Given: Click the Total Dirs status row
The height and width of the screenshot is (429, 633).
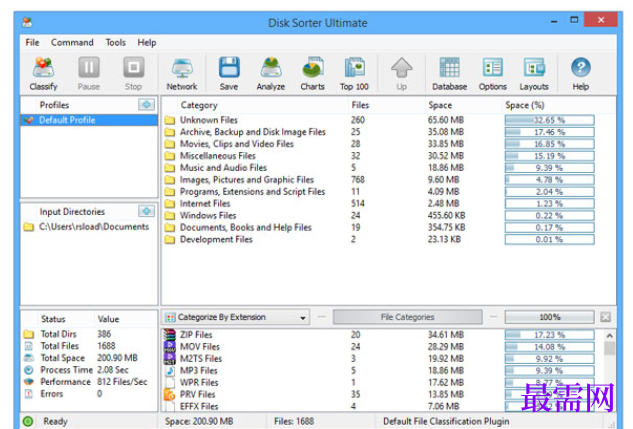Looking at the screenshot, I should [89, 334].
